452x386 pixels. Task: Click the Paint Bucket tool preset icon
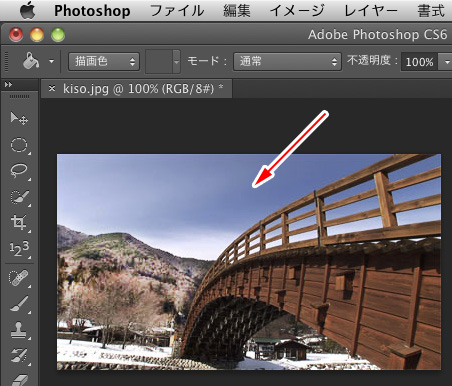click(x=31, y=61)
